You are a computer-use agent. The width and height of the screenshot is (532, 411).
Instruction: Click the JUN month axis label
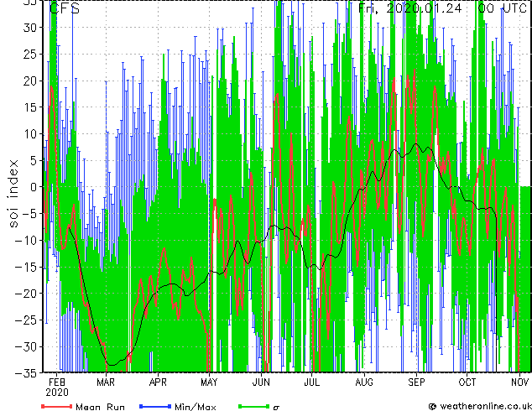[261, 382]
